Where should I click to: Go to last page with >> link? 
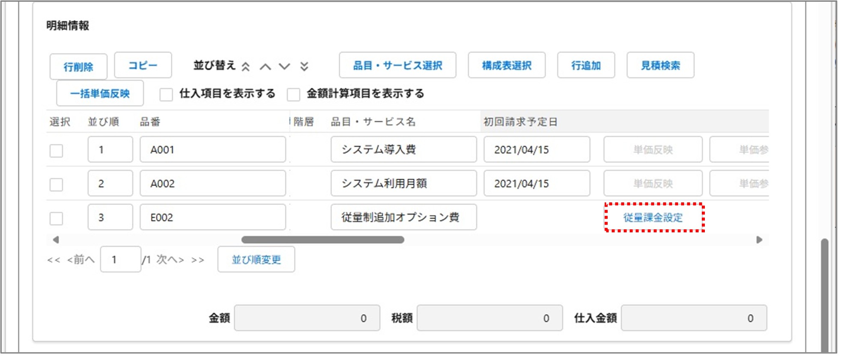pos(197,260)
